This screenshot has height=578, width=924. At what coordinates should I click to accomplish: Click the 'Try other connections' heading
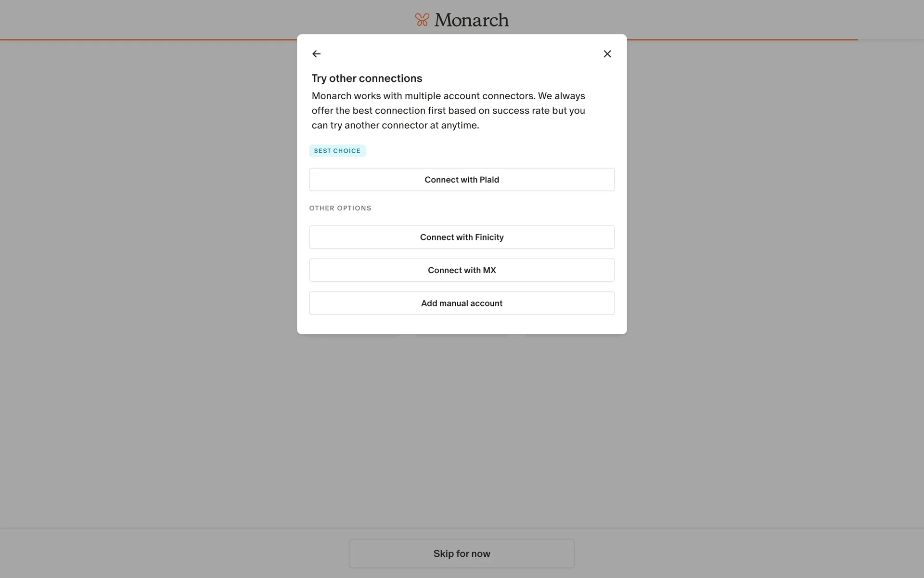coord(367,79)
